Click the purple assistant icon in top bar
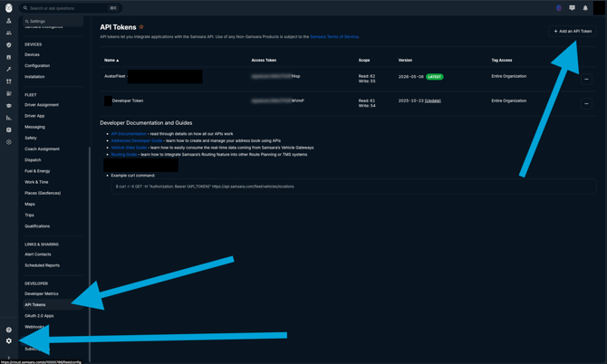This screenshot has height=364, width=607. [x=559, y=8]
